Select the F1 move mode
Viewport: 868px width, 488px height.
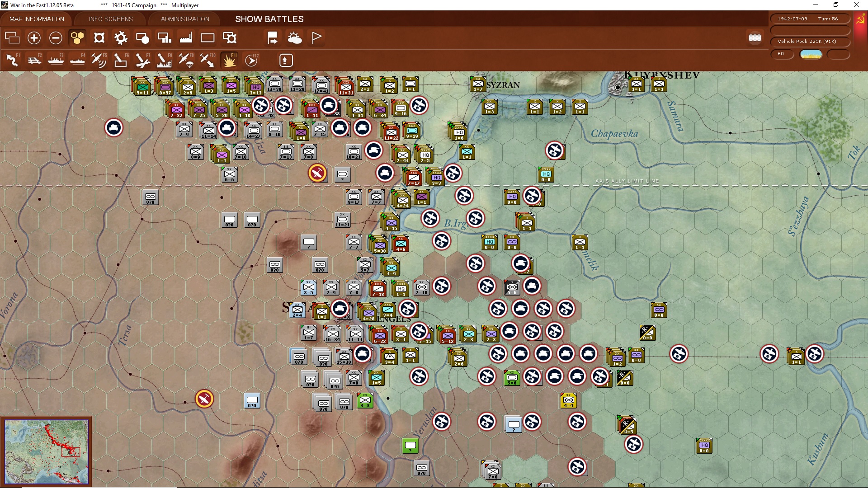point(12,60)
